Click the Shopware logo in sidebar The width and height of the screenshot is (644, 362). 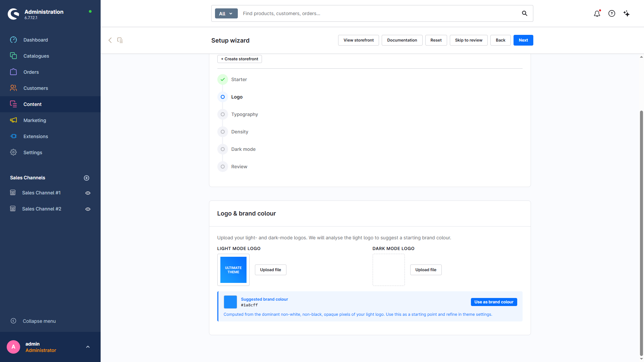(x=13, y=14)
